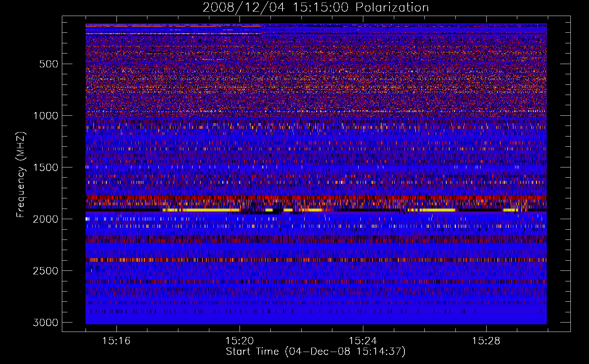Click the 500 frequency tick label
The image size is (589, 364).
(49, 64)
